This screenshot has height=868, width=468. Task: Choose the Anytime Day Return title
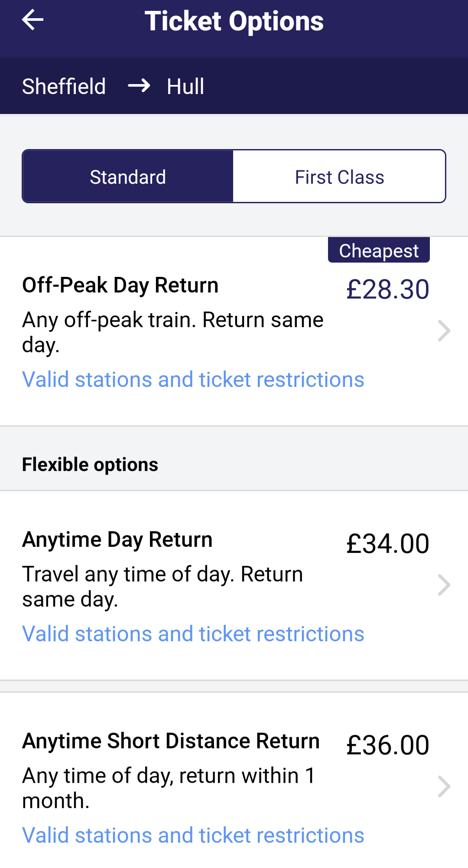pyautogui.click(x=117, y=540)
